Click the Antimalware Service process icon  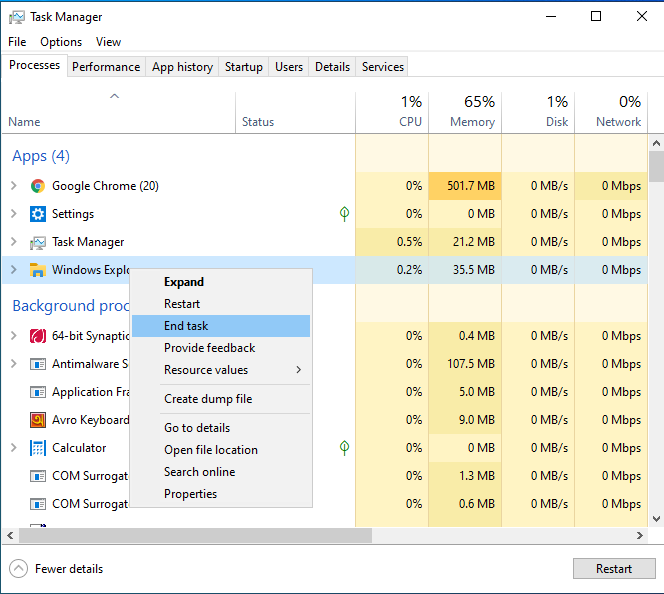tap(38, 364)
